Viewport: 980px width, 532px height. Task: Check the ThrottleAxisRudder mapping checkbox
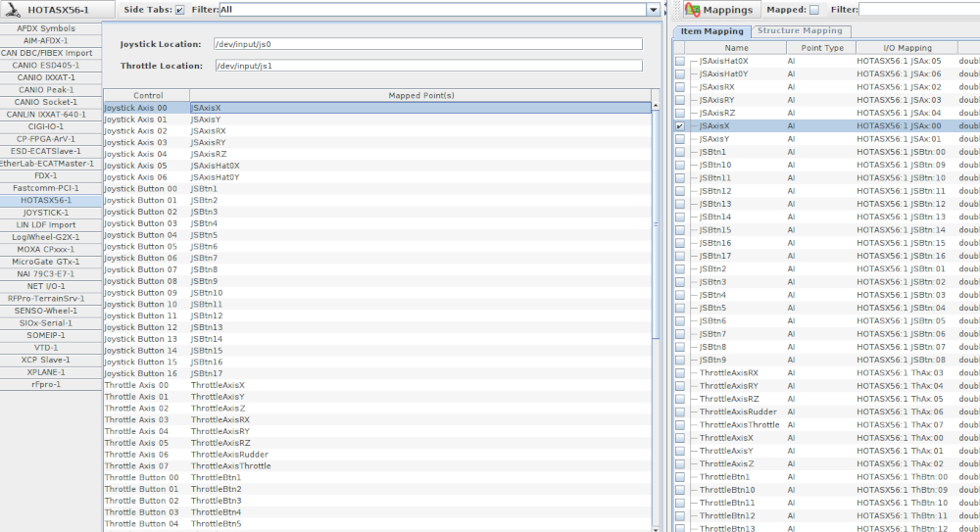coord(680,411)
